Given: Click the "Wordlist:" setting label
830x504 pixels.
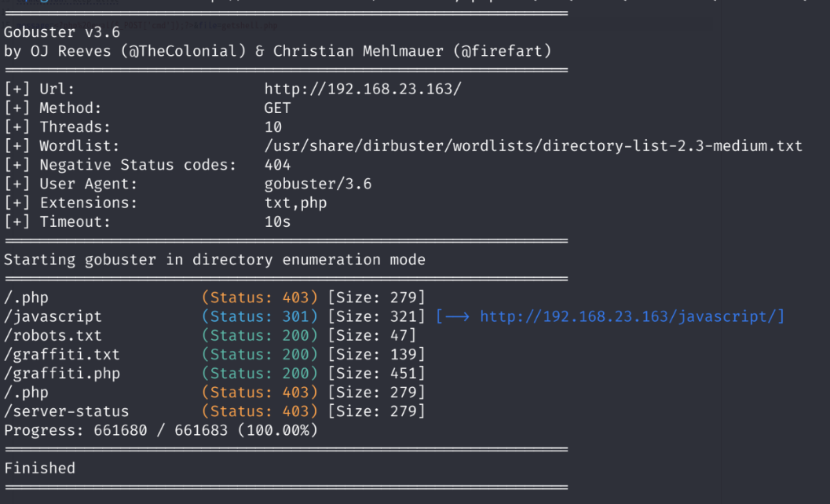Looking at the screenshot, I should [79, 146].
